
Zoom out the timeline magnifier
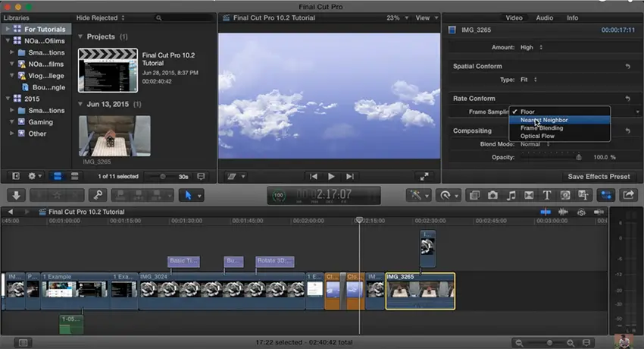click(519, 342)
